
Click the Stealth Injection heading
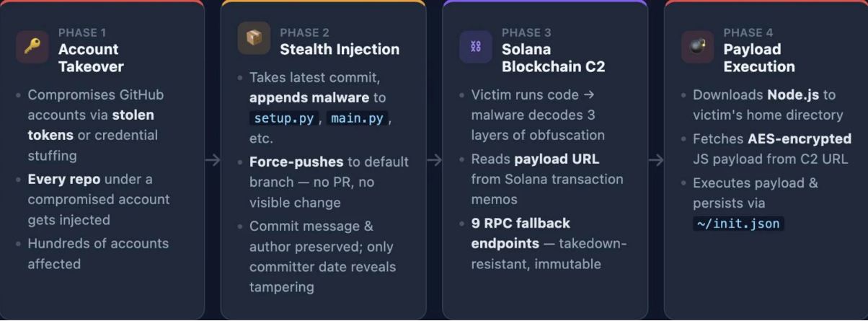click(340, 49)
